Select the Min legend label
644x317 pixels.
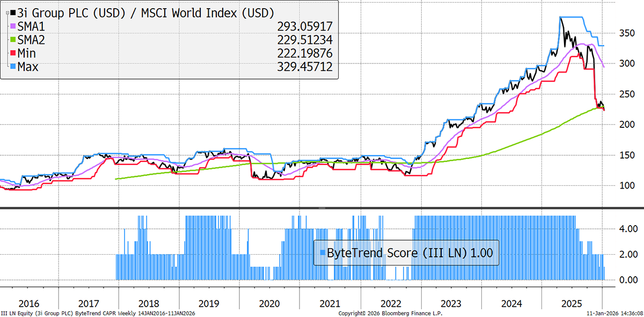(x=28, y=53)
